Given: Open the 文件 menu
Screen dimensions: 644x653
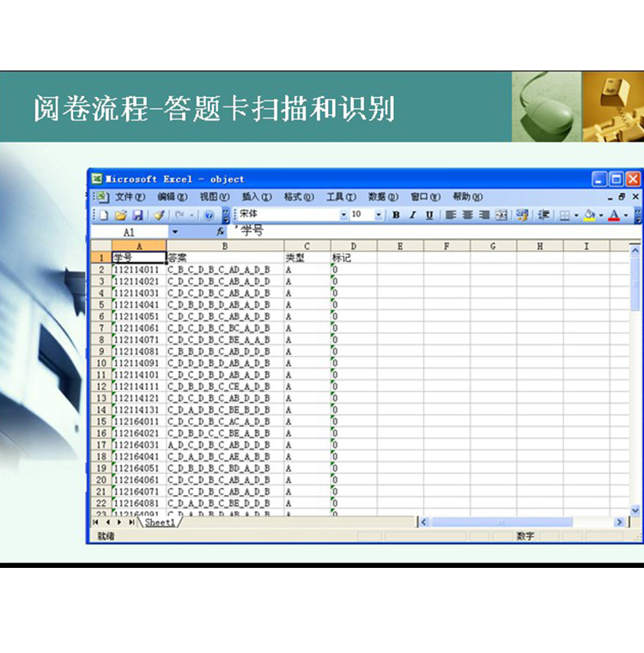Looking at the screenshot, I should click(130, 197).
